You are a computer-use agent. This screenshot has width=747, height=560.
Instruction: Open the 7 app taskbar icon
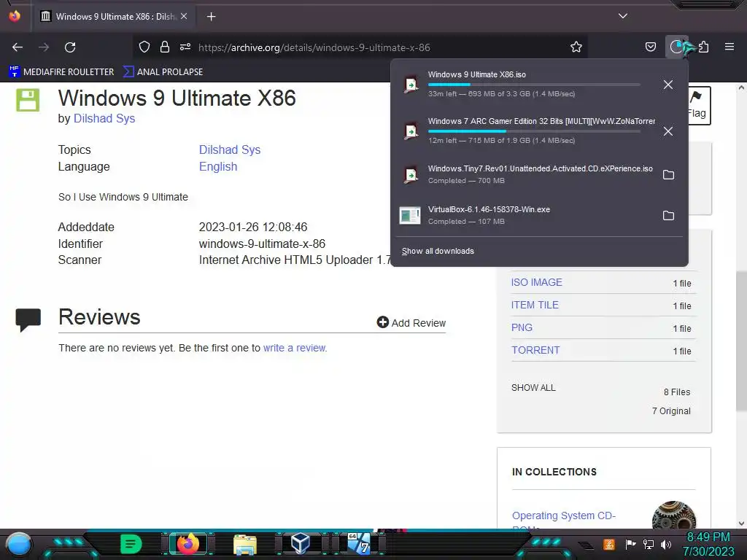pos(359,544)
